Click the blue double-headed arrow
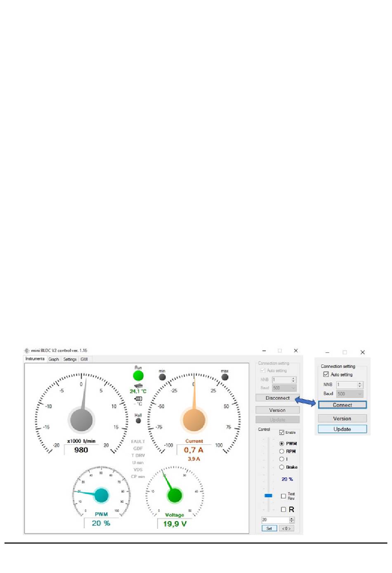 pyautogui.click(x=305, y=401)
